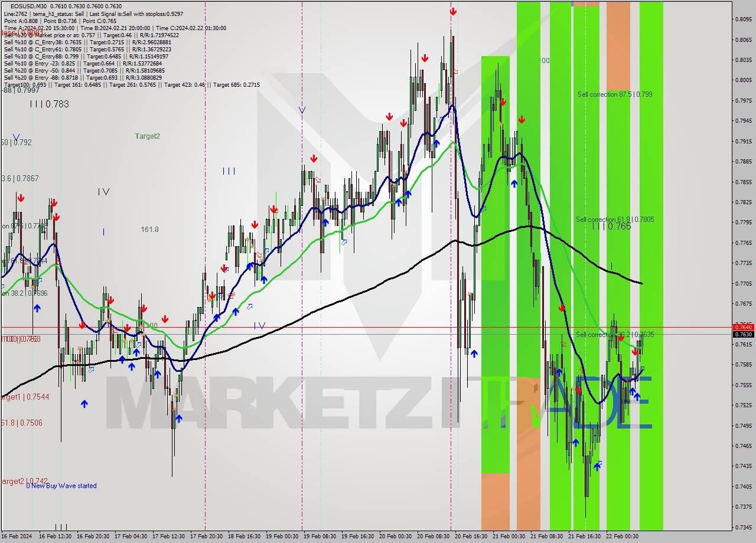Select 'Sell correction 61.8 | 0.7805' label
This screenshot has height=543, width=756.
[615, 219]
